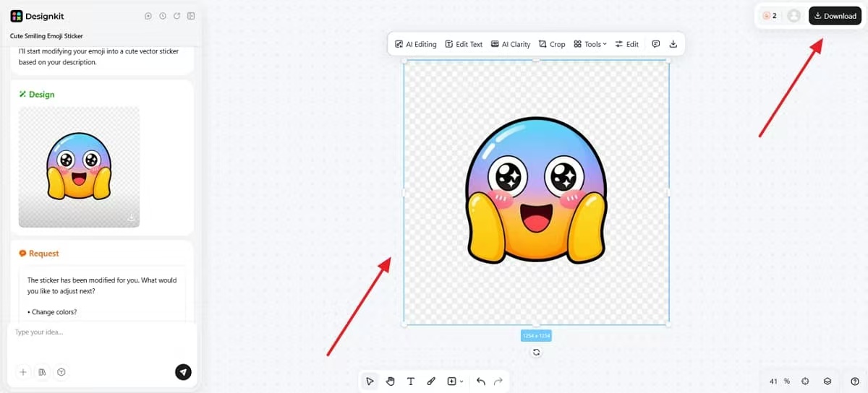Screen dimensions: 868x393
Task: Click the orange Request heading
Action: pyautogui.click(x=39, y=254)
